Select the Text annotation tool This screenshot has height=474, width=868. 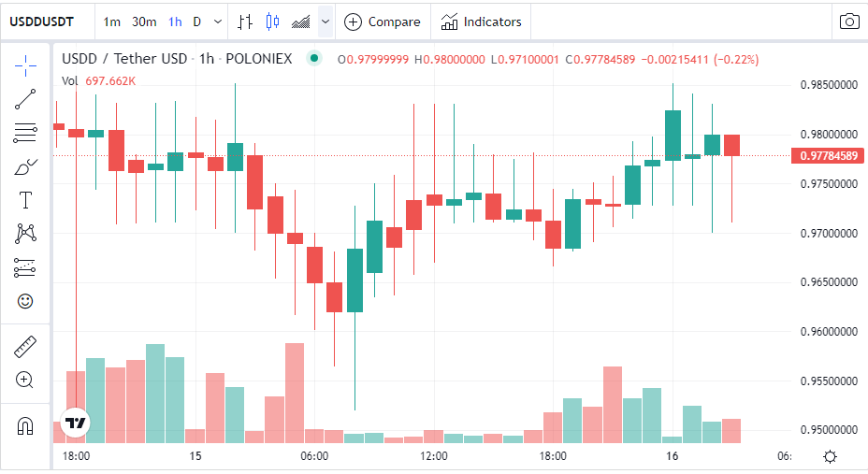pyautogui.click(x=25, y=200)
